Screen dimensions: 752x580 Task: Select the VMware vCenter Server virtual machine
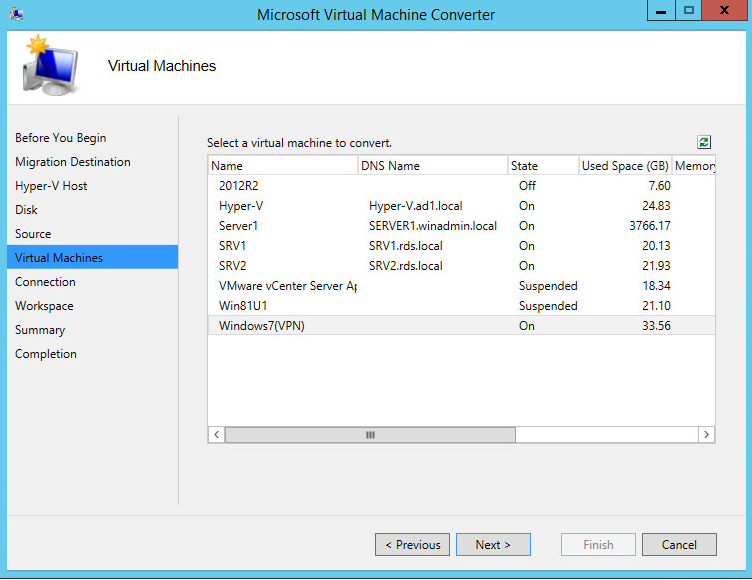coord(461,285)
